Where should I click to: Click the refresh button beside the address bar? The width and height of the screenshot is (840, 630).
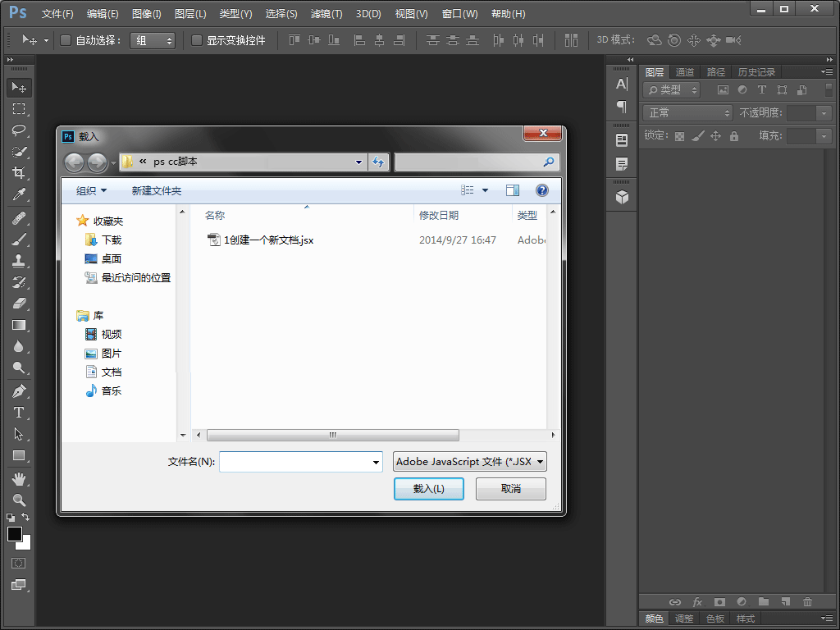(378, 162)
